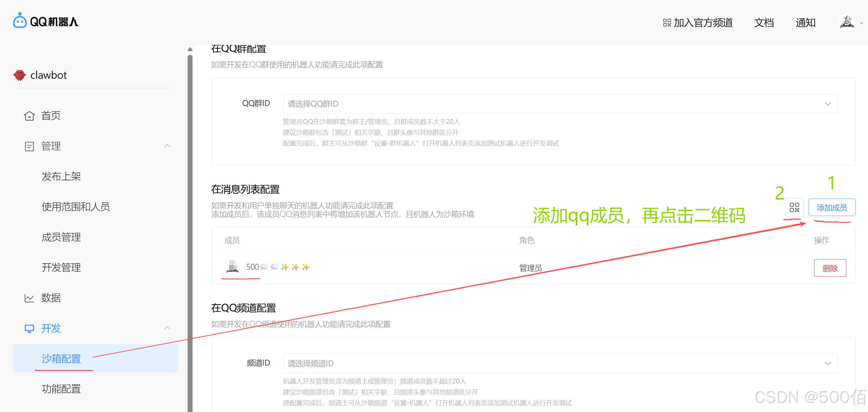Open the QR code icon beside 添加成员
868x412 pixels.
[794, 207]
